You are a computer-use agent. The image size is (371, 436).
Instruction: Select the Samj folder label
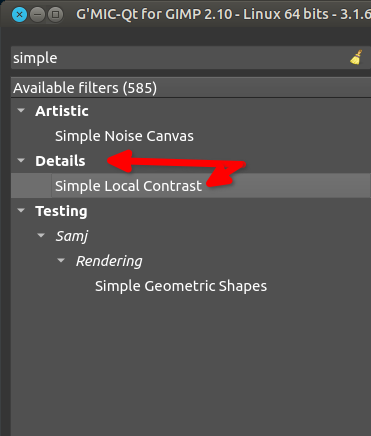[72, 236]
